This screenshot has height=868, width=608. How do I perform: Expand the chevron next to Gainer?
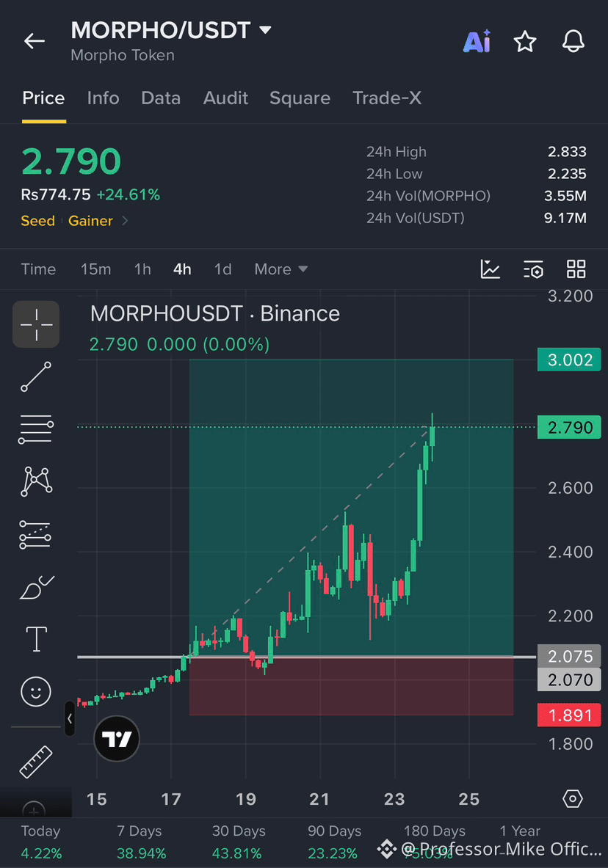point(125,221)
